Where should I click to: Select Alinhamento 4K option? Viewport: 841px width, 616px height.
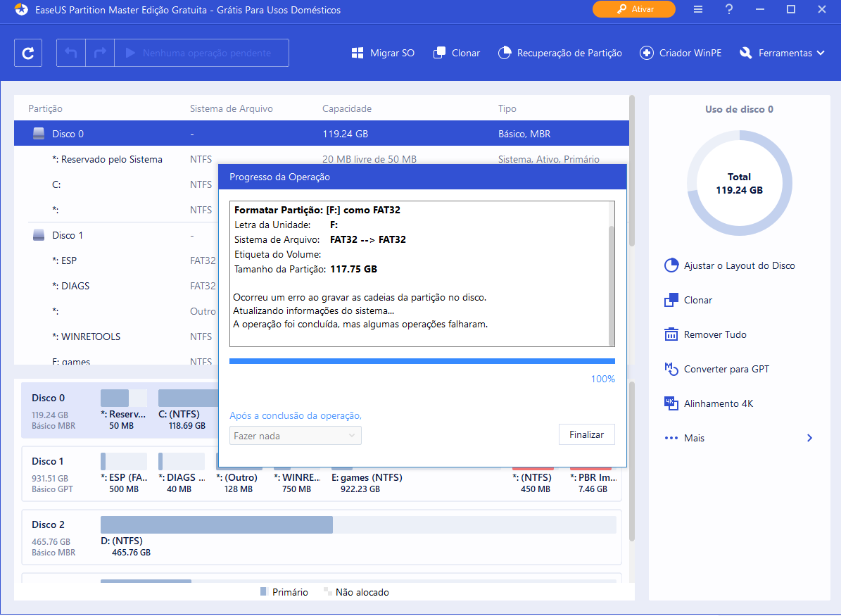tap(709, 403)
